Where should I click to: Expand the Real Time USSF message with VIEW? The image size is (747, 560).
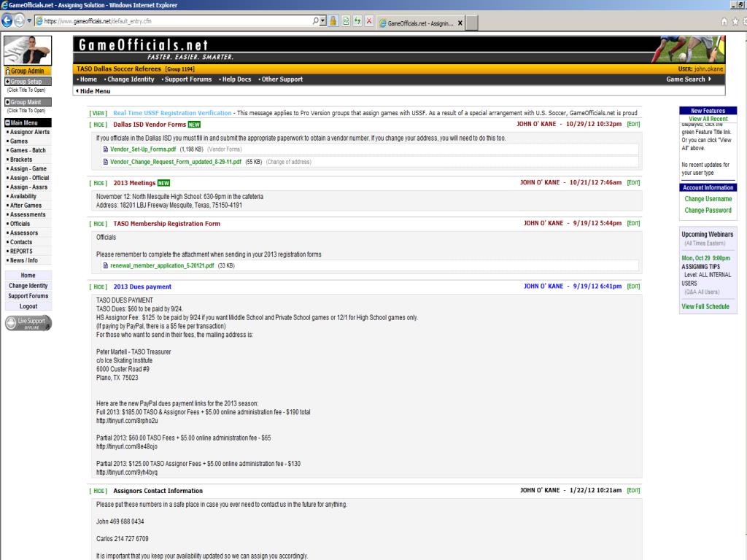(x=98, y=113)
